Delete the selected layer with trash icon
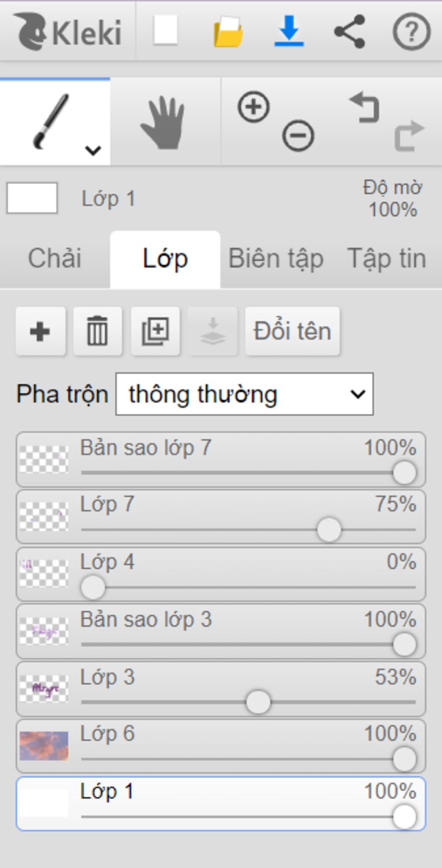This screenshot has width=442, height=868. pos(98,331)
